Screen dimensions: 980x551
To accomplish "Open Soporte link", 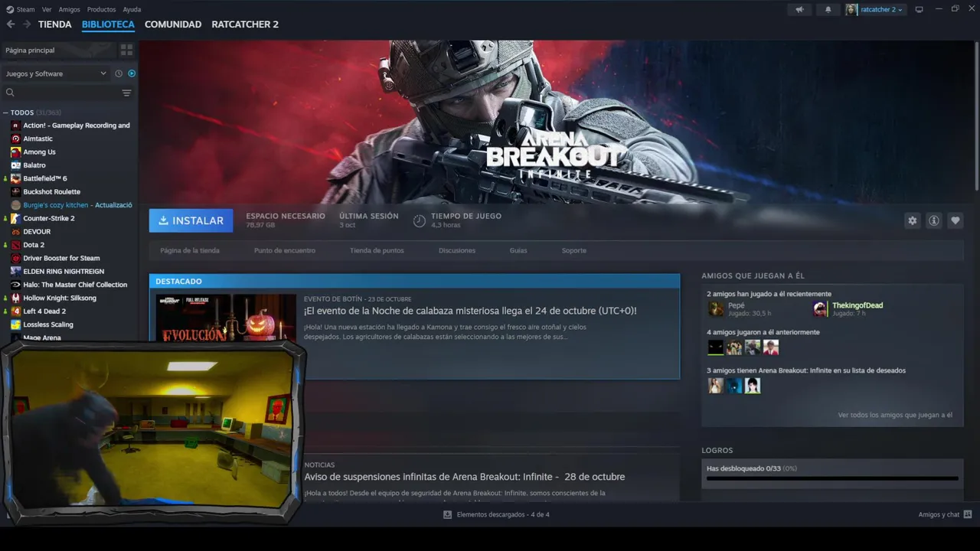I will pos(574,250).
